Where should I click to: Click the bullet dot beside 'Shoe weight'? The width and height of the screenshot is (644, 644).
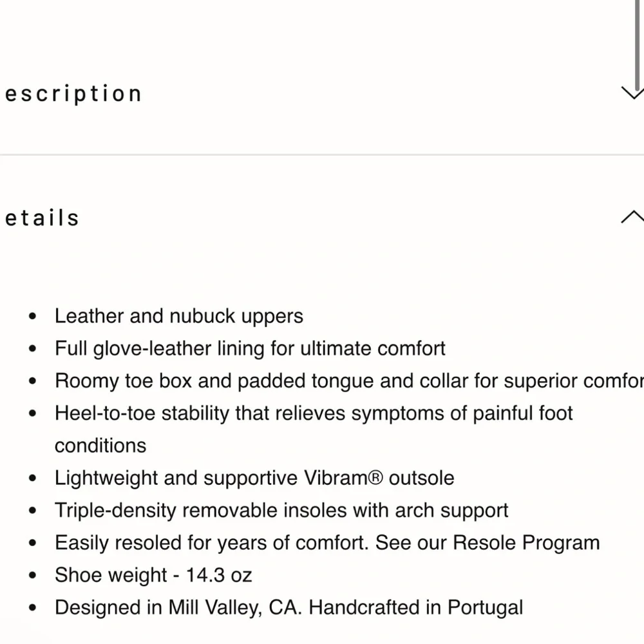point(33,575)
